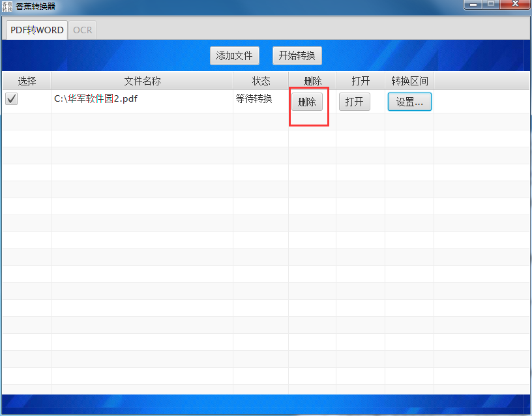Click the 状态 column header
532x416 pixels.
click(x=261, y=81)
